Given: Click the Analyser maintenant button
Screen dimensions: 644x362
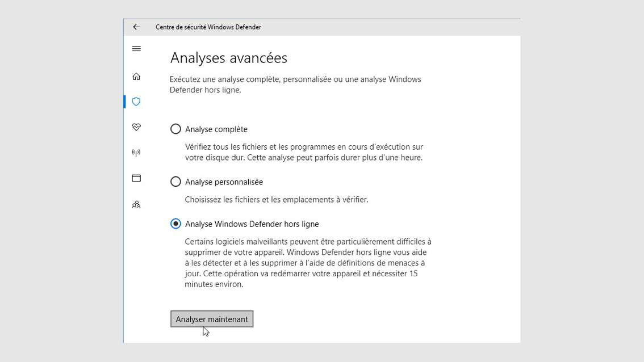Looking at the screenshot, I should [212, 319].
